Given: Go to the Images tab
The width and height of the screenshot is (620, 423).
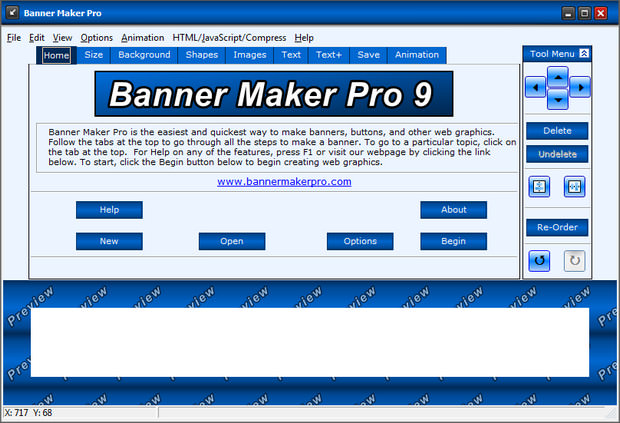Looking at the screenshot, I should point(250,55).
